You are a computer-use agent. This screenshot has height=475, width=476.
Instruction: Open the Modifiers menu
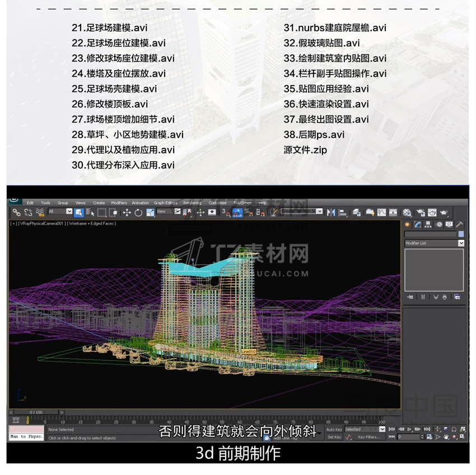(x=119, y=203)
